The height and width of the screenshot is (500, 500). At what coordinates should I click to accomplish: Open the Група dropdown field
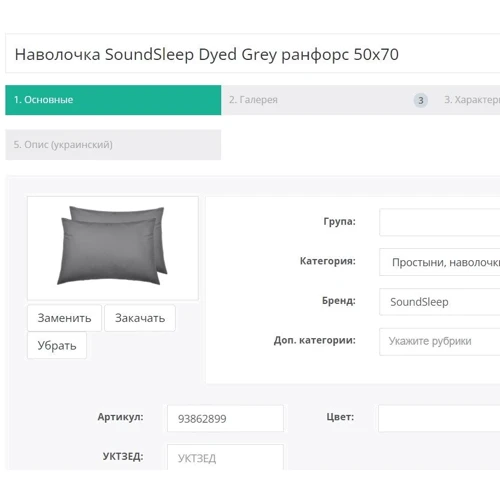tap(439, 222)
